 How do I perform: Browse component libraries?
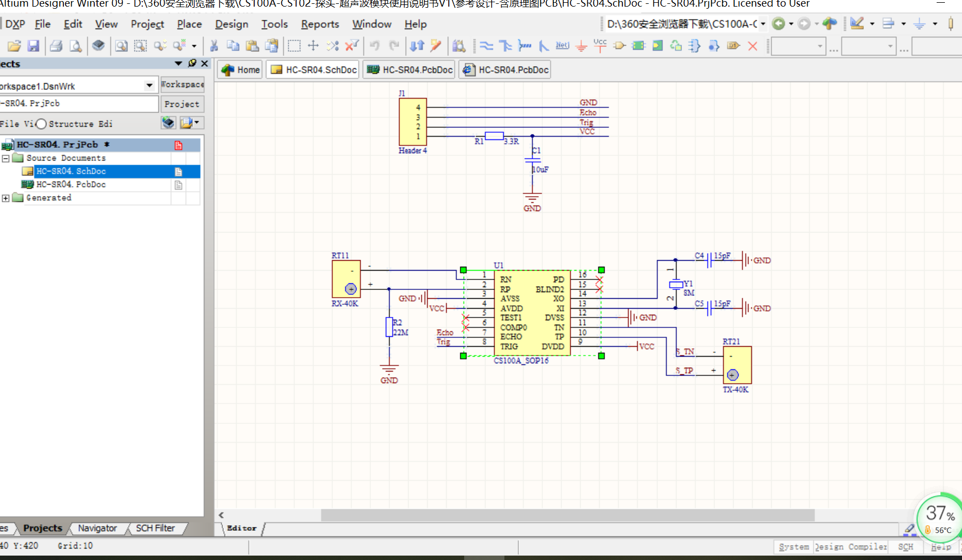[x=459, y=46]
